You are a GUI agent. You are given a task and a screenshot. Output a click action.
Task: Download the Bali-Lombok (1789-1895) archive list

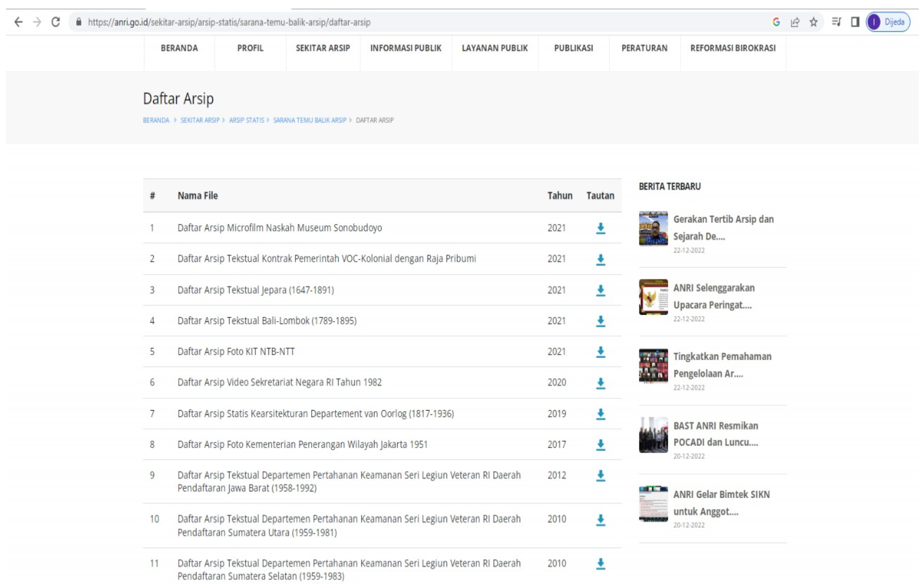click(x=600, y=321)
